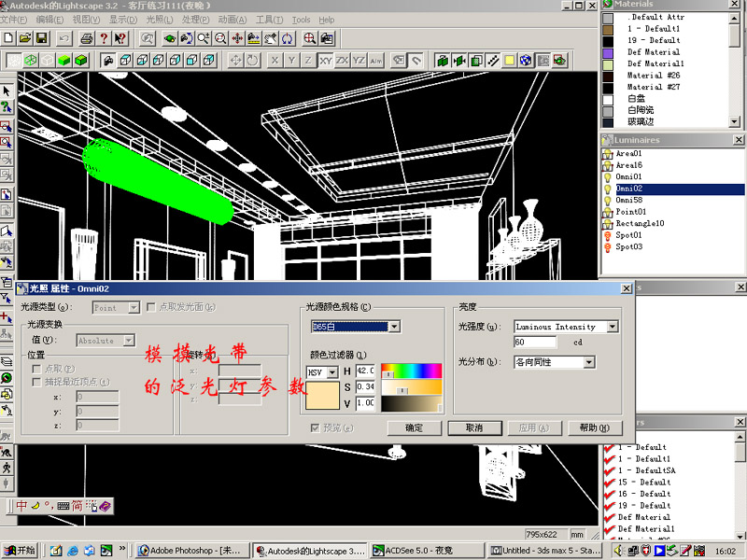
Task: Click the pale orange color filter swatch
Action: 322,395
